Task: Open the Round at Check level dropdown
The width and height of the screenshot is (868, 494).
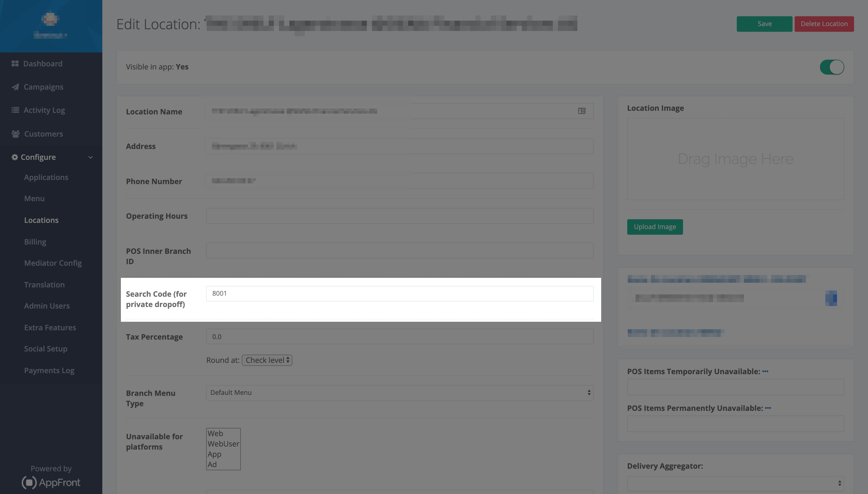Action: tap(267, 360)
